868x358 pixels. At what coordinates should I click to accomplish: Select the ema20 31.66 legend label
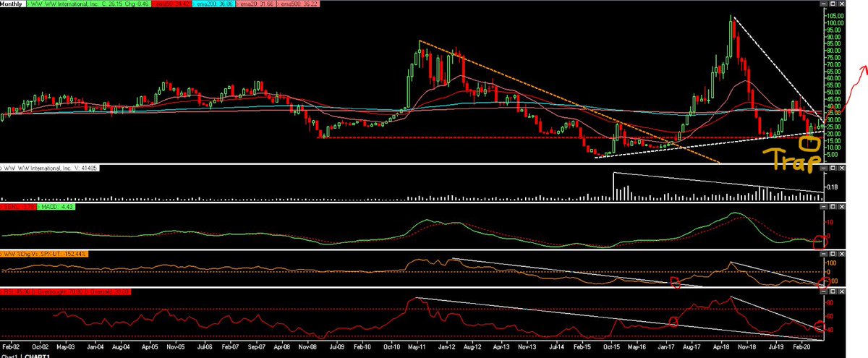pyautogui.click(x=256, y=4)
